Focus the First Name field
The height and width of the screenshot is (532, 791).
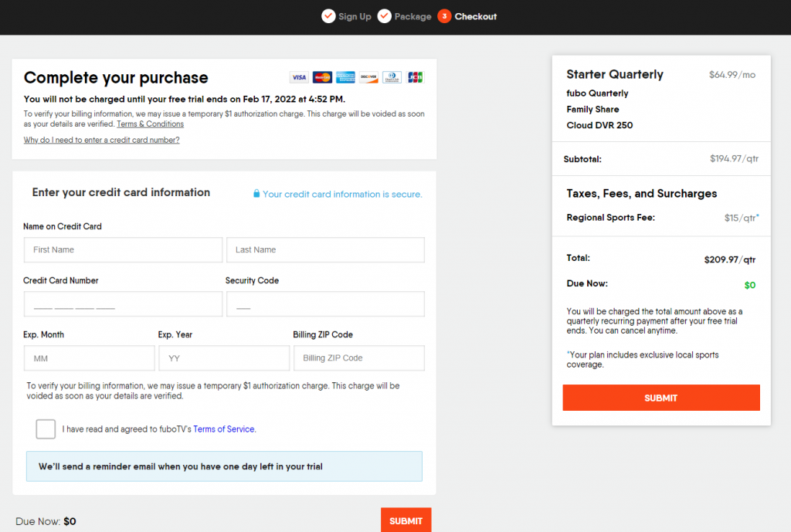click(x=123, y=250)
